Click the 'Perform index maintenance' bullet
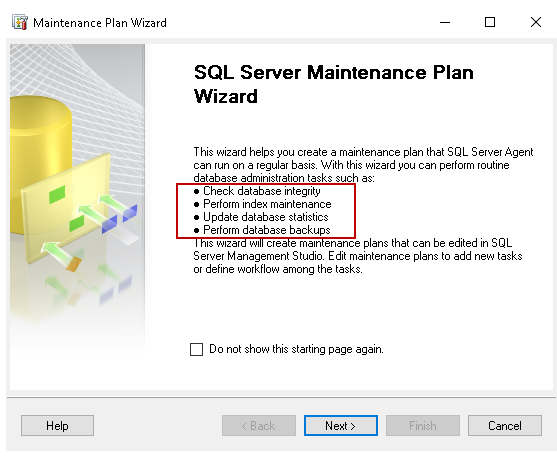This screenshot has width=557, height=457. click(x=263, y=204)
